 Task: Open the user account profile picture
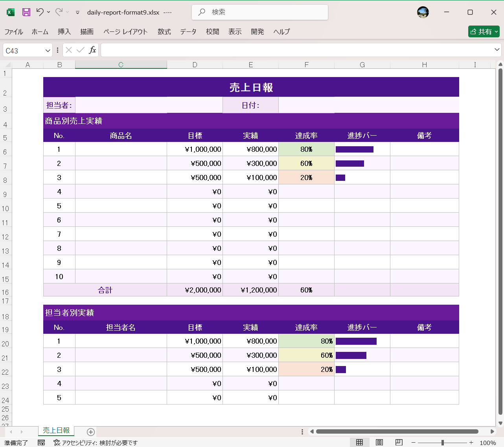point(423,12)
